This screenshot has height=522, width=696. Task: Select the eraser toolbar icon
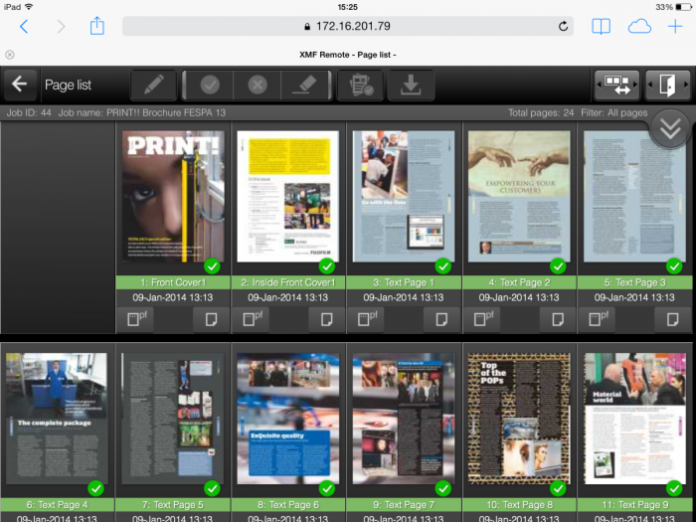pos(306,85)
